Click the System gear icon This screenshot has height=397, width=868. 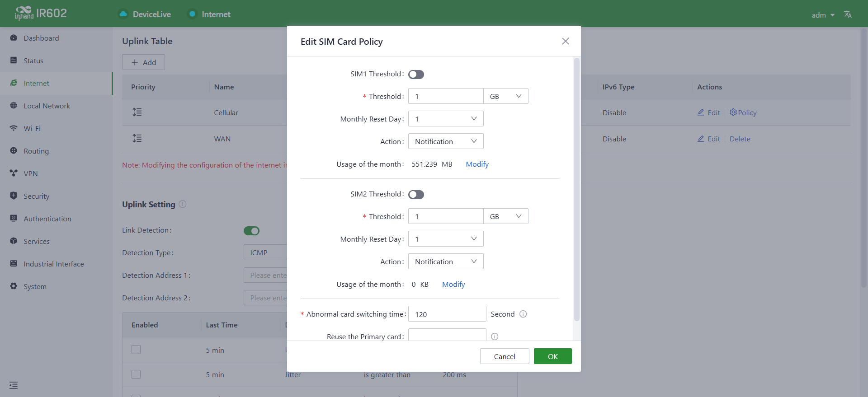(x=14, y=286)
